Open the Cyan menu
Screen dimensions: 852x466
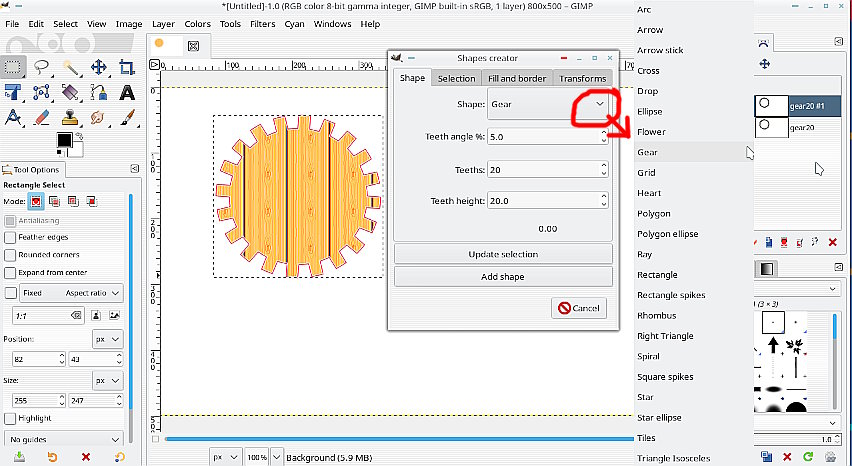click(x=295, y=24)
